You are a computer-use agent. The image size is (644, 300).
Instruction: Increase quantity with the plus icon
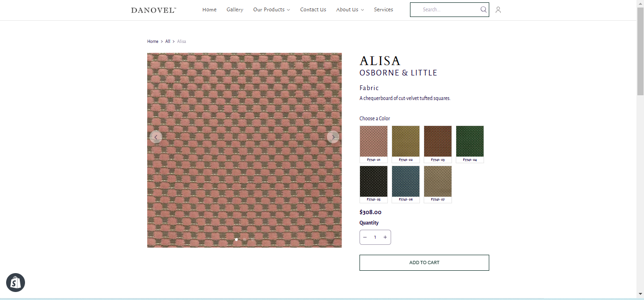pos(385,237)
